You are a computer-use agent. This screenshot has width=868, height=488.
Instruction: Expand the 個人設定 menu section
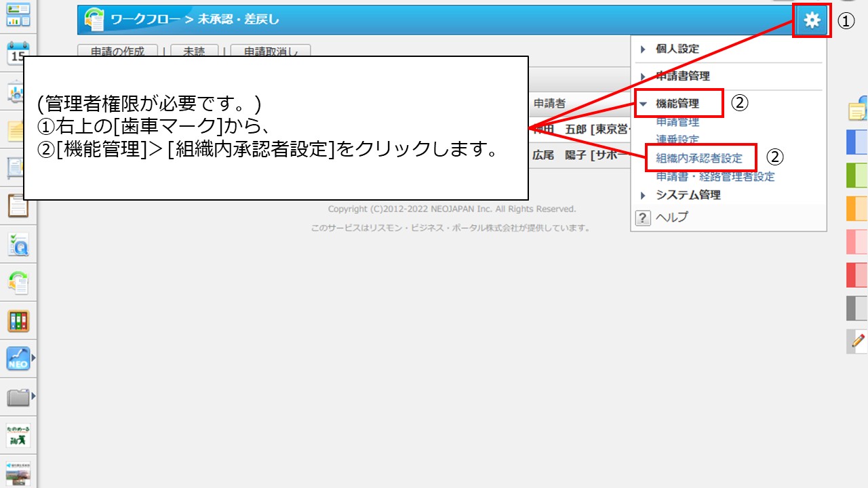tap(677, 49)
